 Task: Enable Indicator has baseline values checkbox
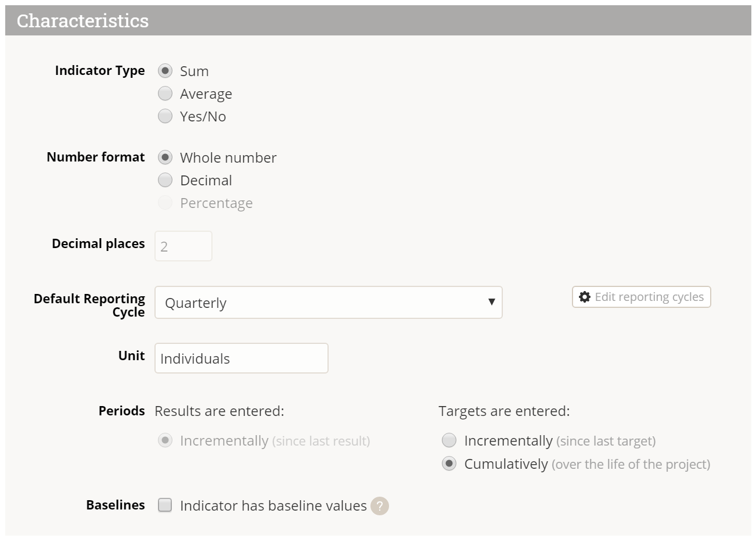click(165, 505)
